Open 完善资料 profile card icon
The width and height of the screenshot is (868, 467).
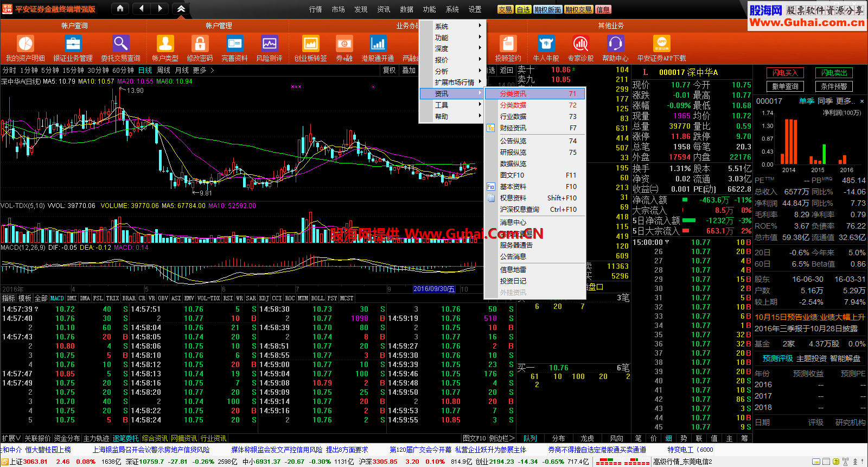pyautogui.click(x=235, y=43)
